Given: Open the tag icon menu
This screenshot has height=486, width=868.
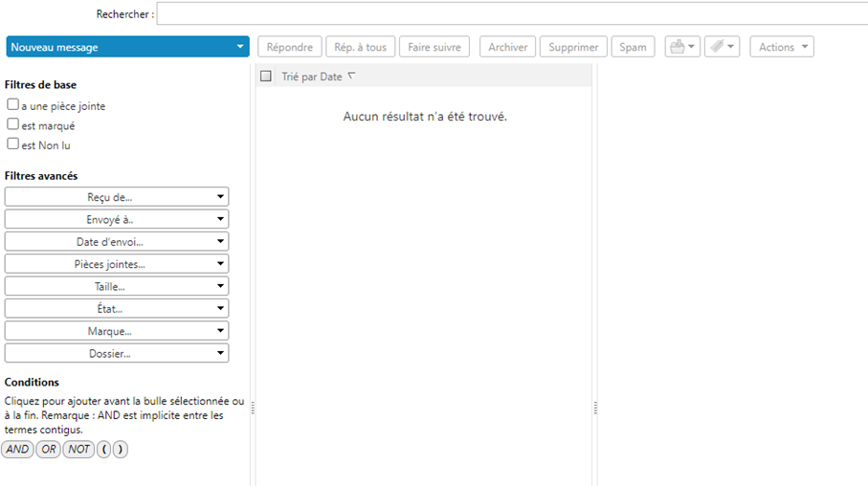Looking at the screenshot, I should pos(722,47).
